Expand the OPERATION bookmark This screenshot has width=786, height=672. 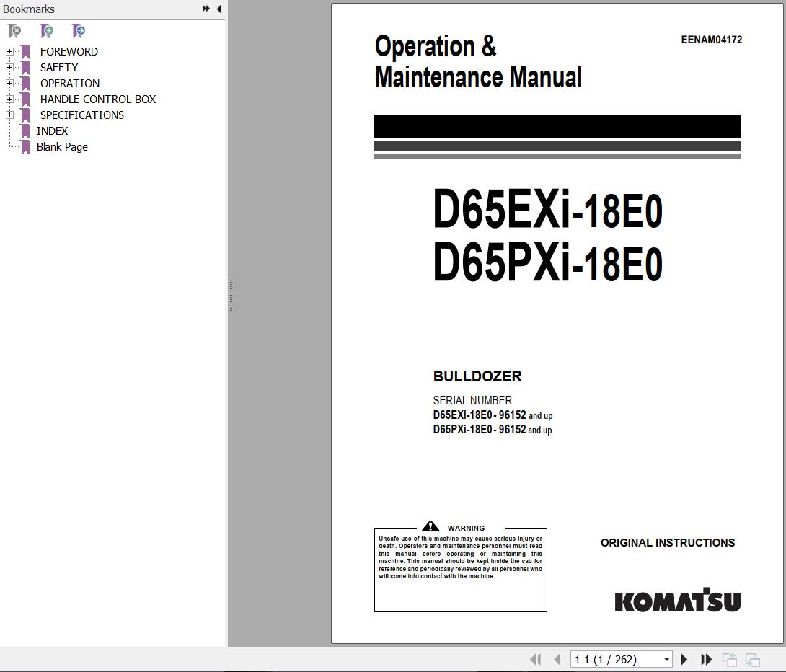(x=9, y=83)
